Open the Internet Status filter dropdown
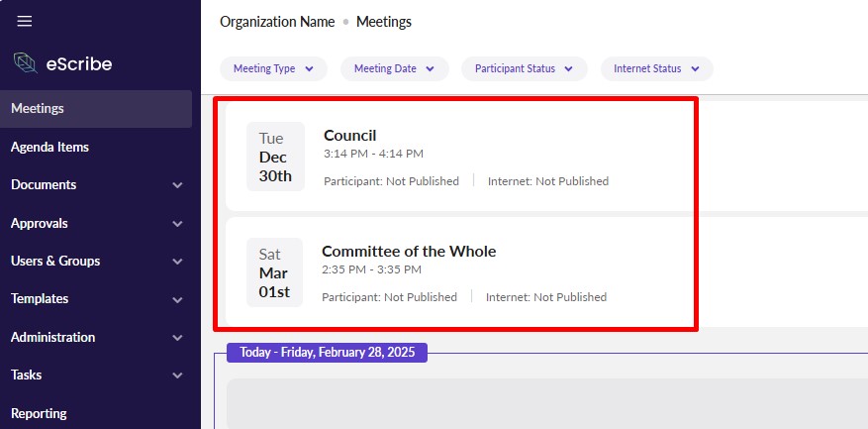Image resolution: width=868 pixels, height=429 pixels. (656, 68)
